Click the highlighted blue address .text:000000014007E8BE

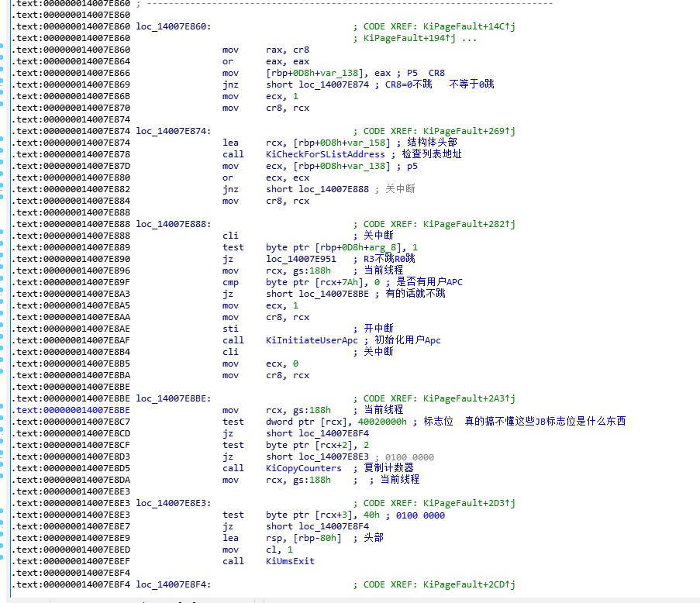pyautogui.click(x=73, y=410)
